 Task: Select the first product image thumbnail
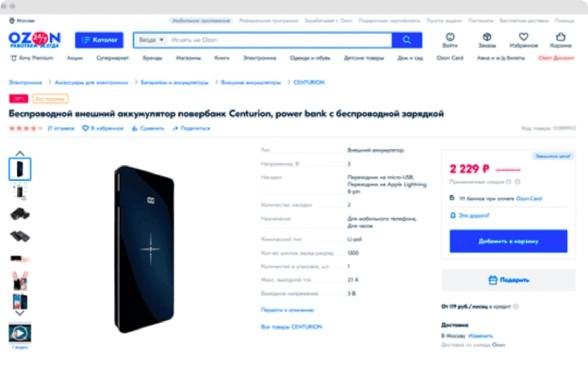tap(20, 169)
